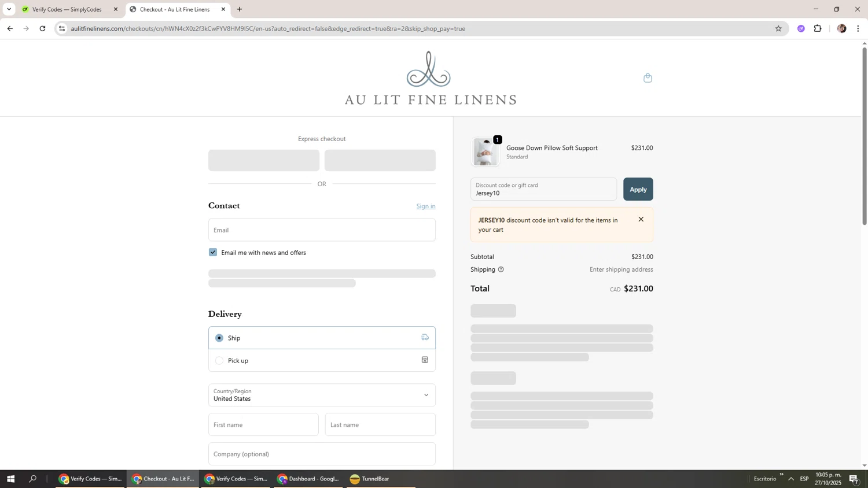Open the Checkout - Au Lit taskbar window
This screenshot has height=488, width=868.
tap(163, 479)
